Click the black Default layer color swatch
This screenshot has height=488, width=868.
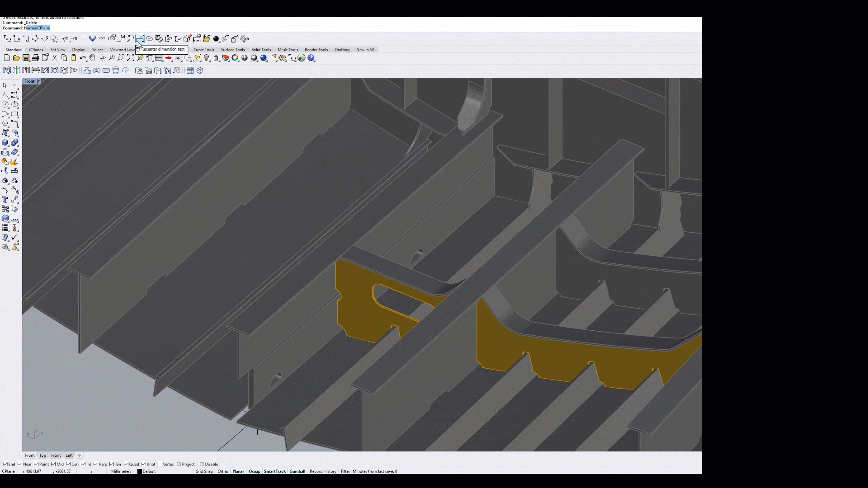click(140, 471)
